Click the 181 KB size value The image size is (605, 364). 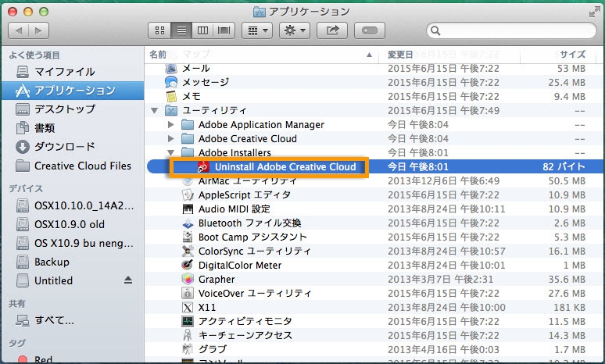tap(569, 308)
